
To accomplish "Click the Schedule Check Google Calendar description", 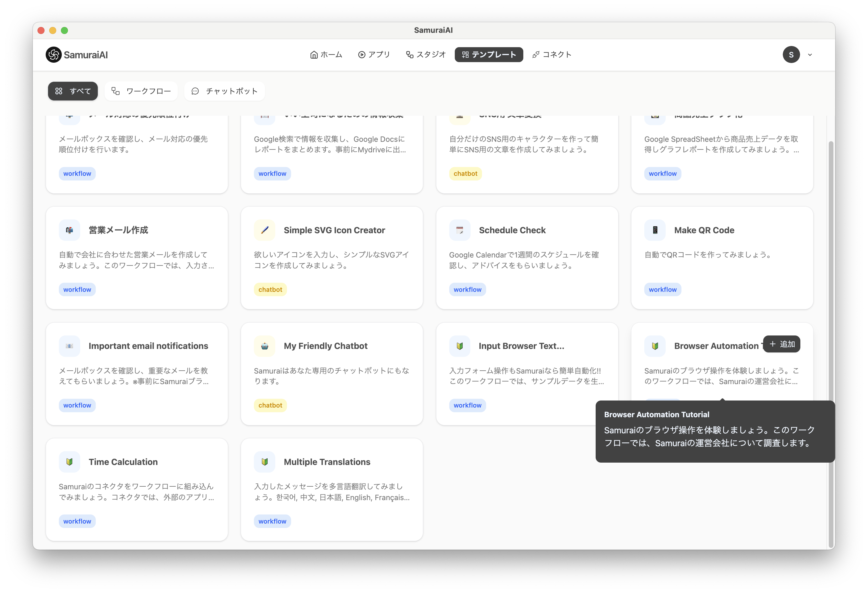I will (524, 260).
